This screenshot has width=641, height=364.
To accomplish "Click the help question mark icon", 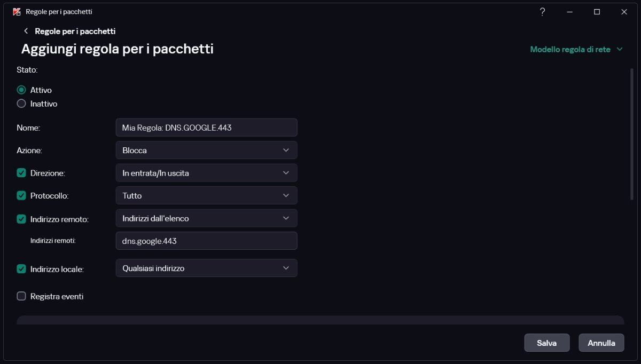I will click(542, 12).
